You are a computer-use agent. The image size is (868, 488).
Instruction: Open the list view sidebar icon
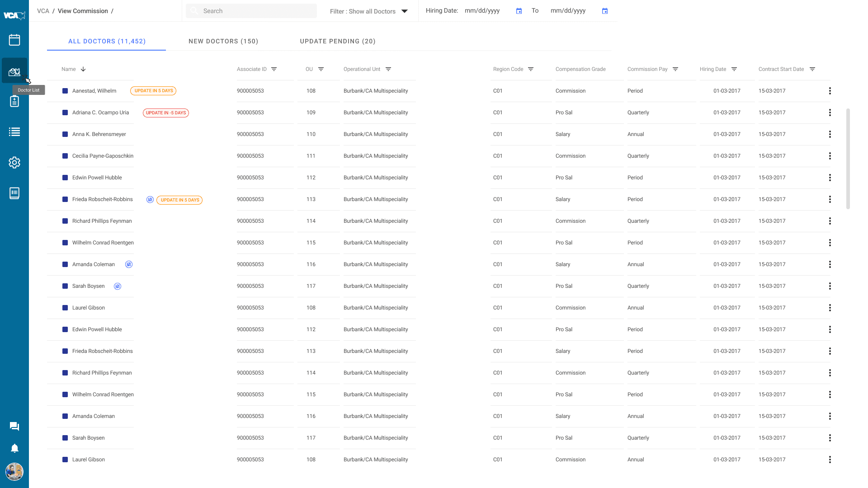(x=14, y=132)
